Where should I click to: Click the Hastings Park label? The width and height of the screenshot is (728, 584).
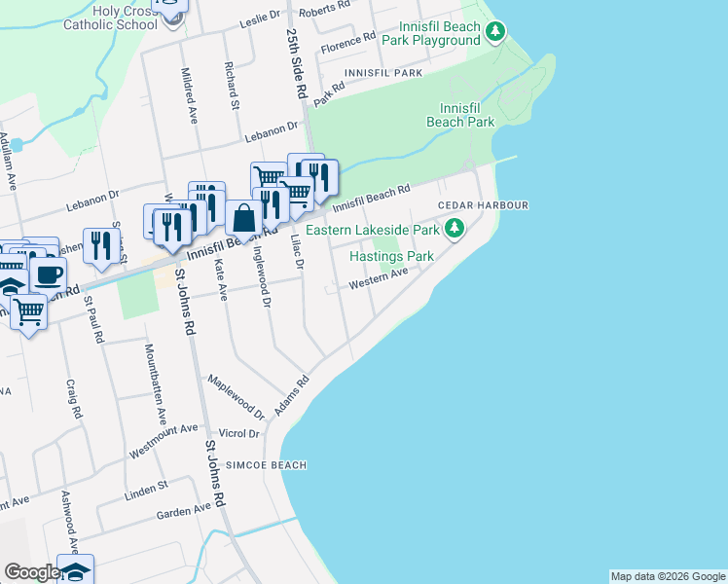[x=392, y=256]
